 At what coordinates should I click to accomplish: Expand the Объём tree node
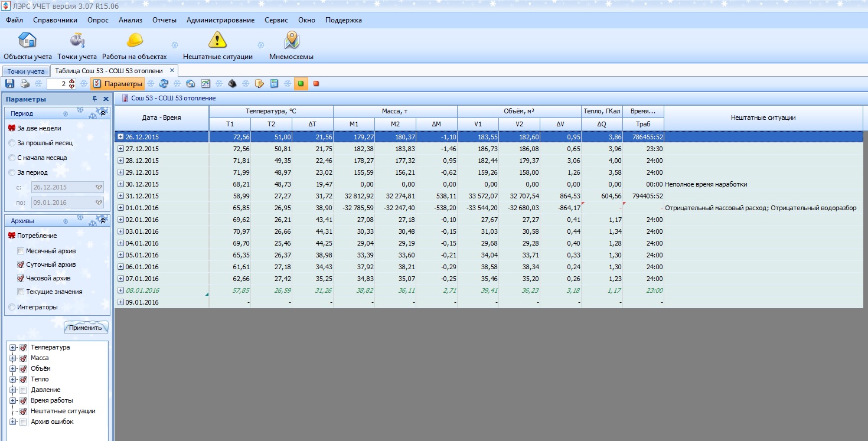click(x=13, y=369)
